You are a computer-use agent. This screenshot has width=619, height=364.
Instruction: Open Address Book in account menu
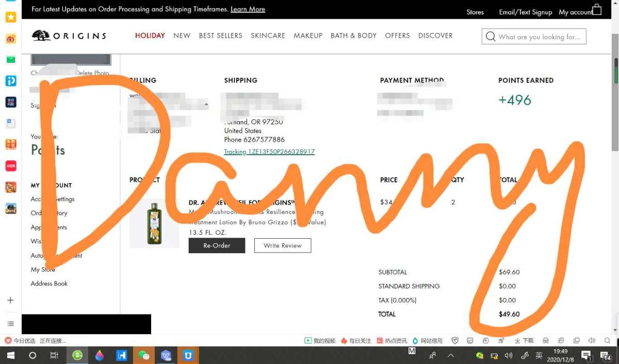pos(49,284)
